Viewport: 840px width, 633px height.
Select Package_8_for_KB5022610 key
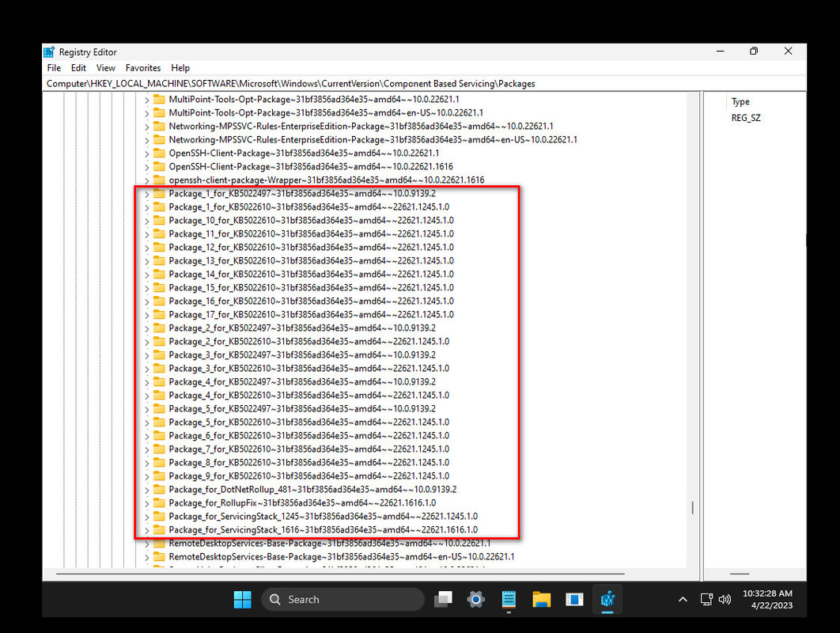pos(308,463)
